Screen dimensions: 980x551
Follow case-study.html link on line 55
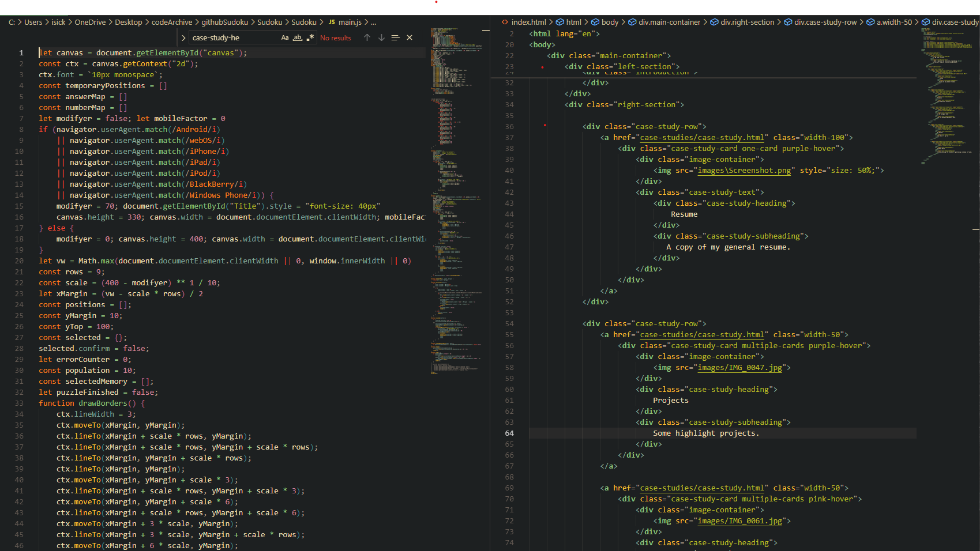702,334
